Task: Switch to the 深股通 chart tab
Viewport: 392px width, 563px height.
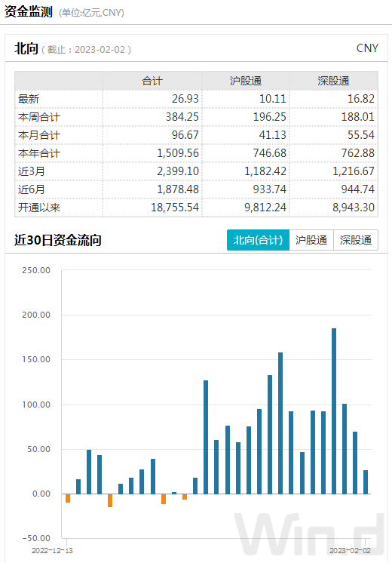Action: 355,240
